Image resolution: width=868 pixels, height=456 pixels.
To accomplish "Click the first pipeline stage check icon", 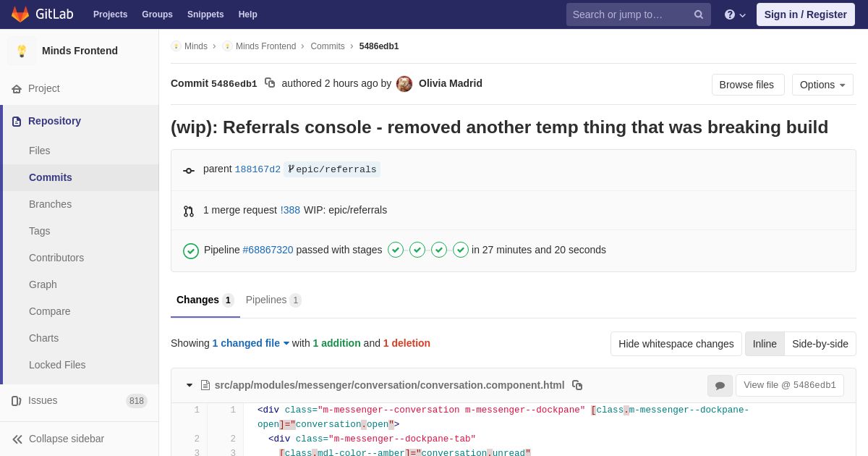I will (396, 250).
